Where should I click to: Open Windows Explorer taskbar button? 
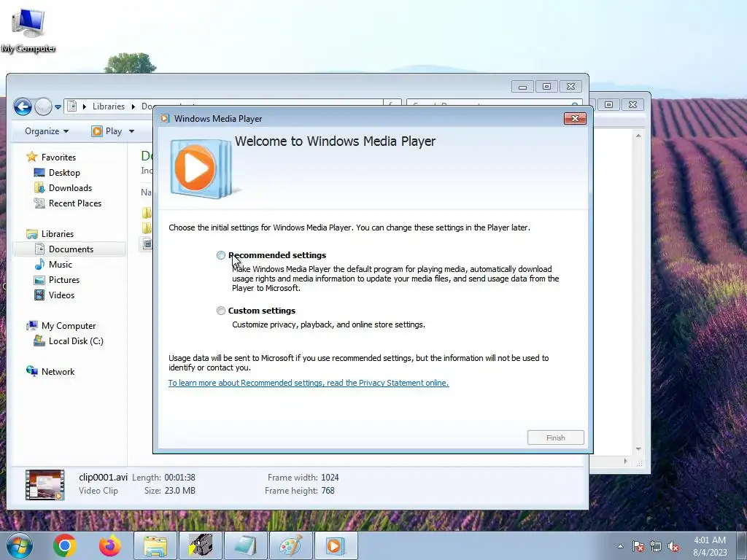155,545
